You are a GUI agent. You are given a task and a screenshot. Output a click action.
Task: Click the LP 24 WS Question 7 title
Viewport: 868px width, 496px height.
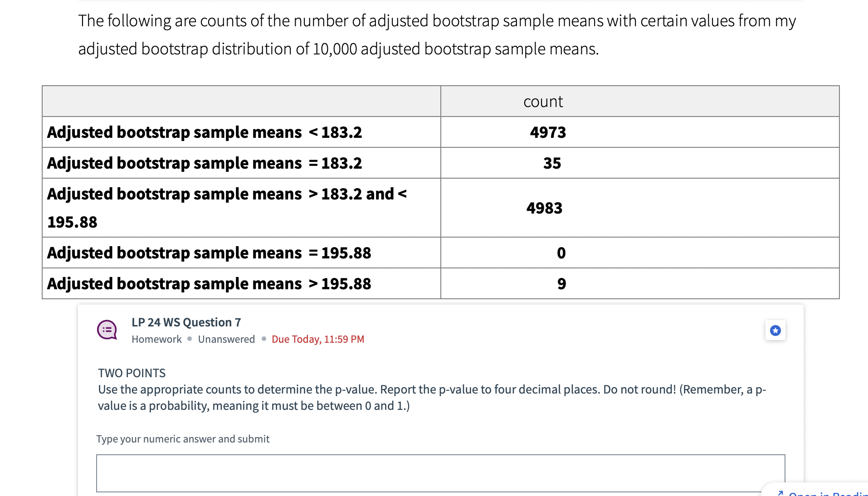[x=185, y=322]
